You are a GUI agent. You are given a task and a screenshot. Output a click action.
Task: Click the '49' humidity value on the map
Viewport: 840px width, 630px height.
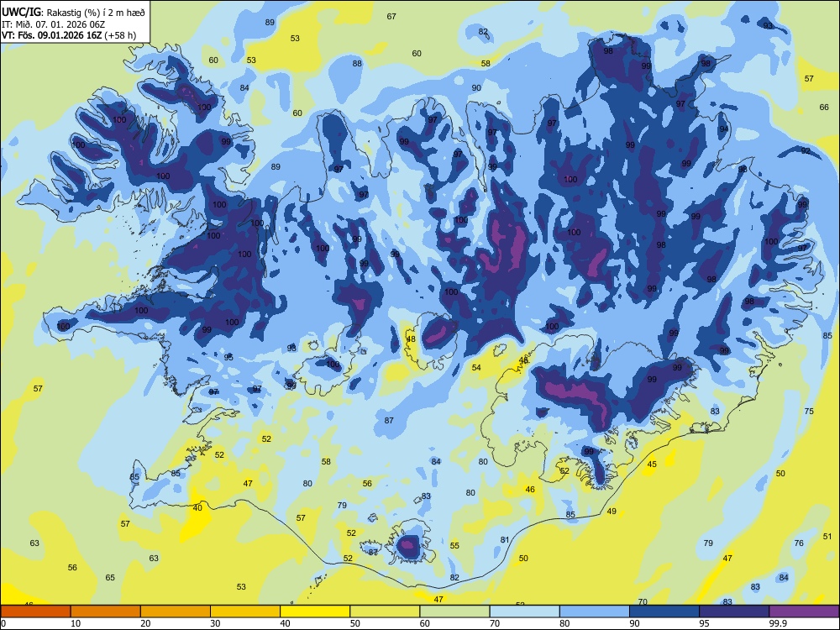612,512
